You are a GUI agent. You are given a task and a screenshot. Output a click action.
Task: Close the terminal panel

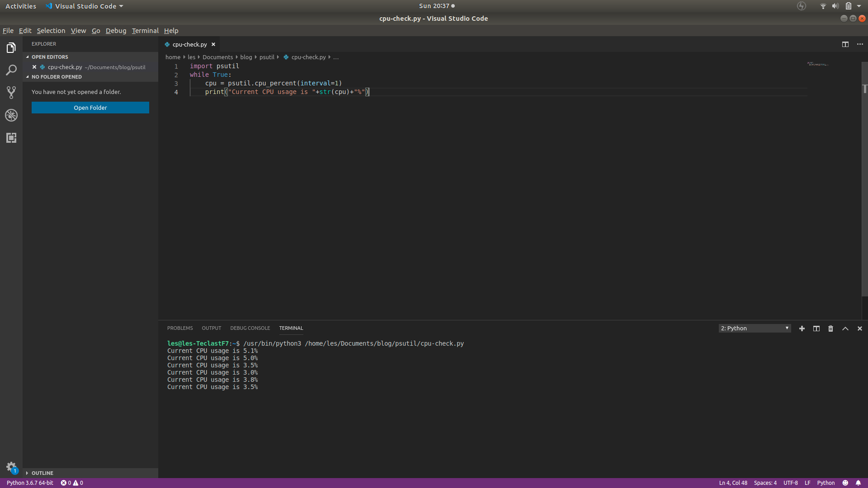860,328
